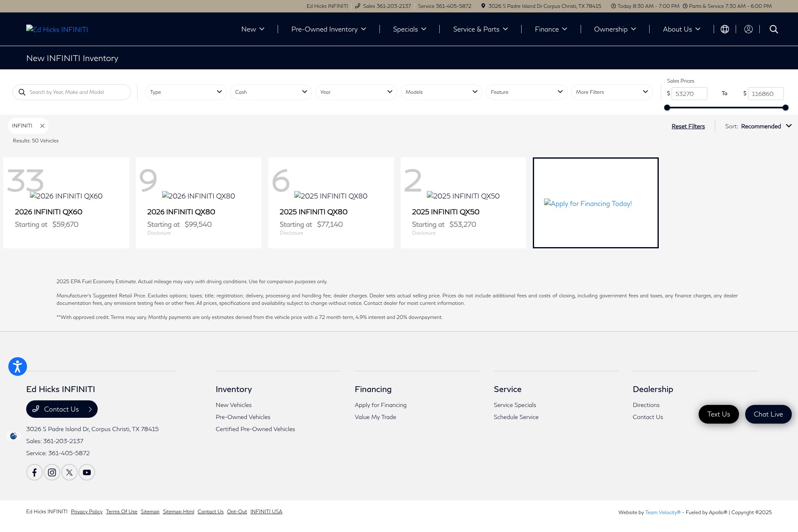The width and height of the screenshot is (798, 532).
Task: Open the Finance menu
Action: click(x=551, y=29)
